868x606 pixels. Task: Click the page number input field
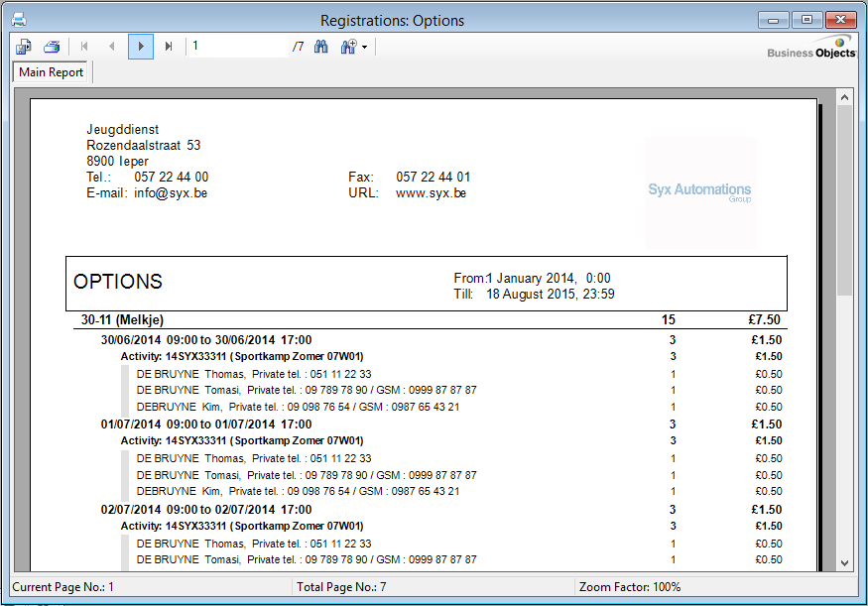pyautogui.click(x=238, y=47)
